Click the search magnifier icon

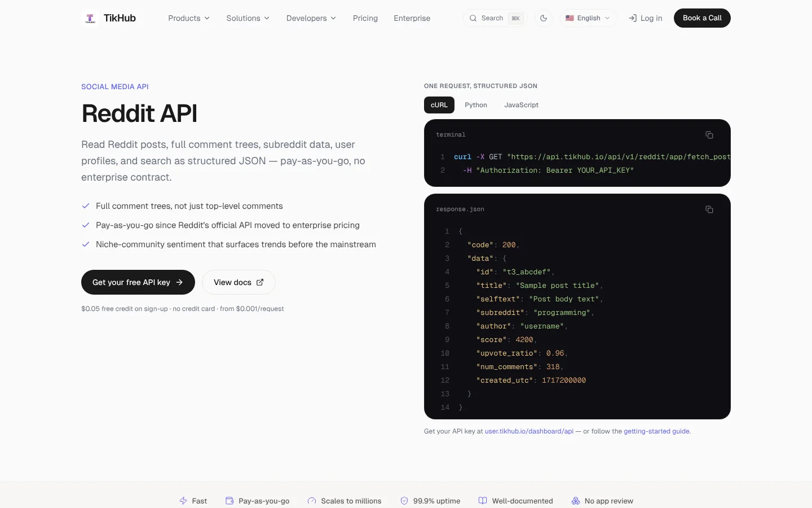coord(473,18)
